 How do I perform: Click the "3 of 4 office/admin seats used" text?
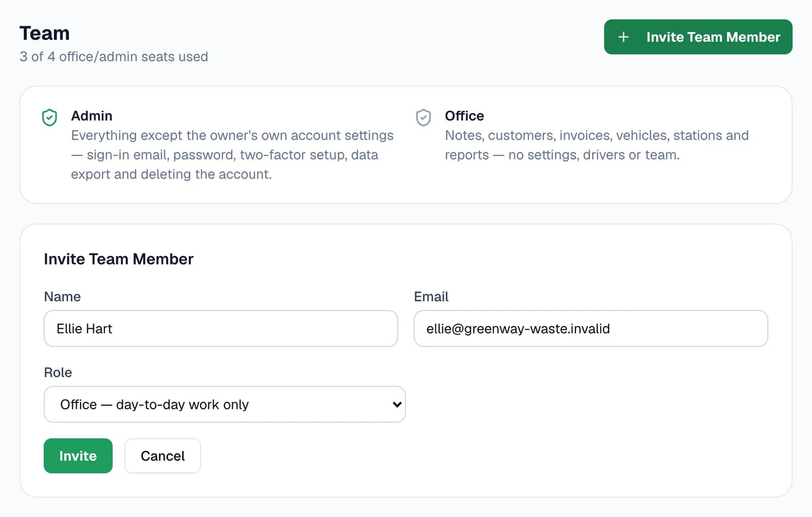[114, 56]
